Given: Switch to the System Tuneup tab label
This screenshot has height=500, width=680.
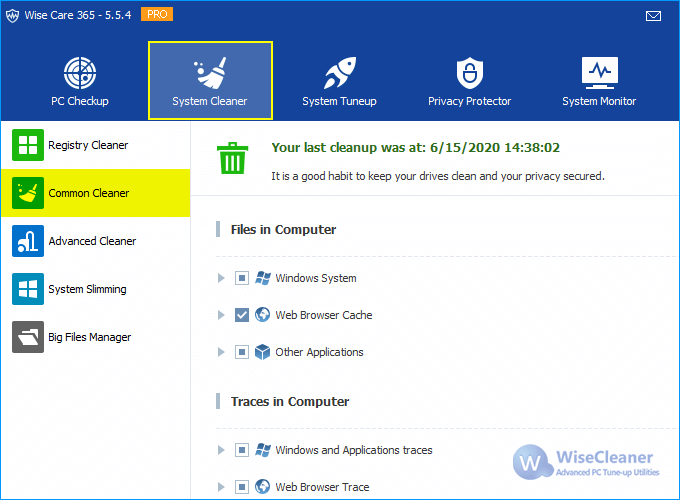Looking at the screenshot, I should click(340, 101).
